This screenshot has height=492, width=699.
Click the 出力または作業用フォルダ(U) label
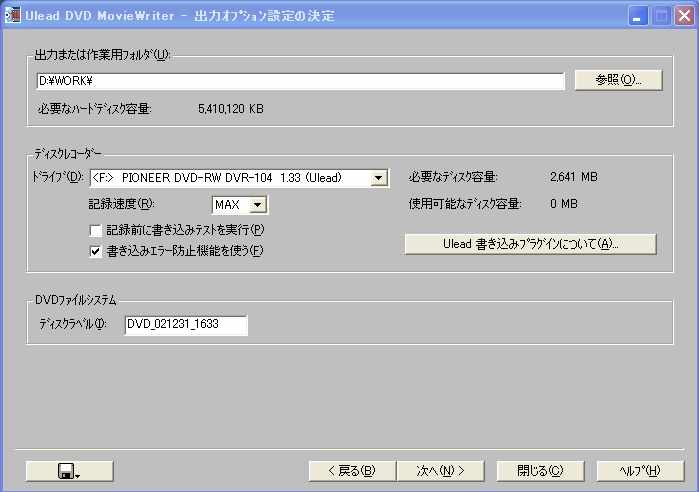click(102, 55)
